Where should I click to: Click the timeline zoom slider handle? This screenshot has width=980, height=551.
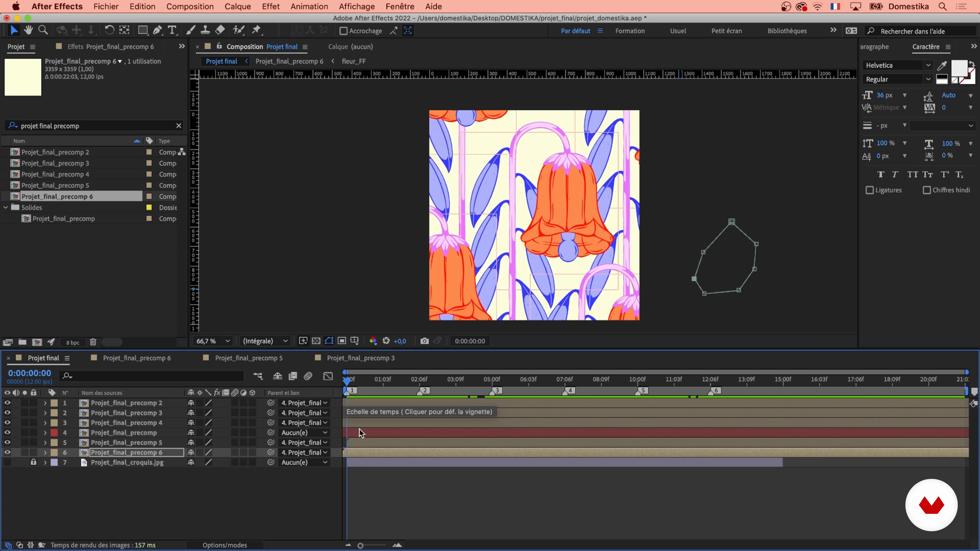pyautogui.click(x=360, y=546)
